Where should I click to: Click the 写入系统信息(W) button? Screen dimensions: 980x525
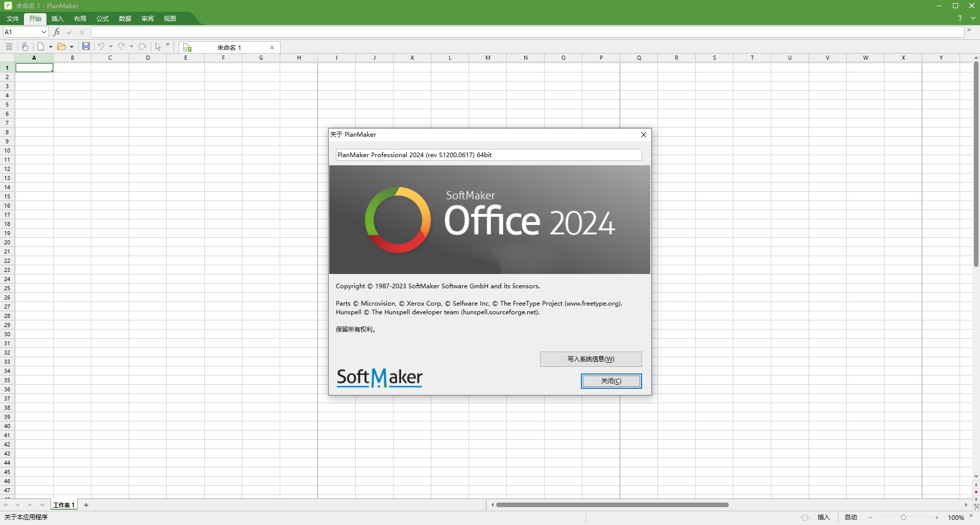click(591, 359)
